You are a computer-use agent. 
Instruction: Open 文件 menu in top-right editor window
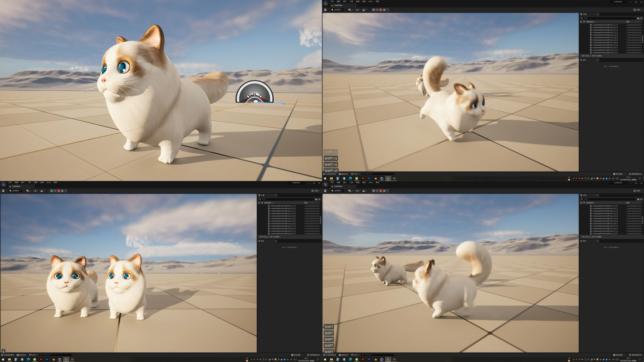pyautogui.click(x=332, y=1)
